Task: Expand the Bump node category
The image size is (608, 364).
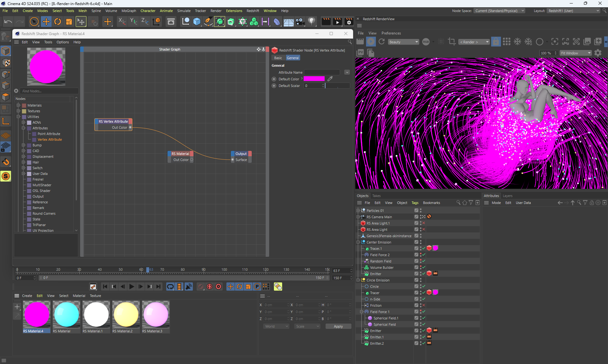Action: (x=23, y=145)
